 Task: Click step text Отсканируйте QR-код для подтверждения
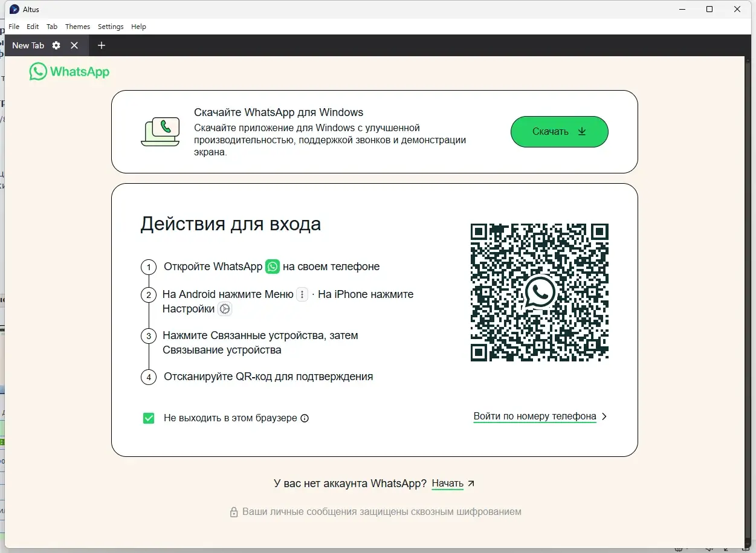pyautogui.click(x=268, y=377)
